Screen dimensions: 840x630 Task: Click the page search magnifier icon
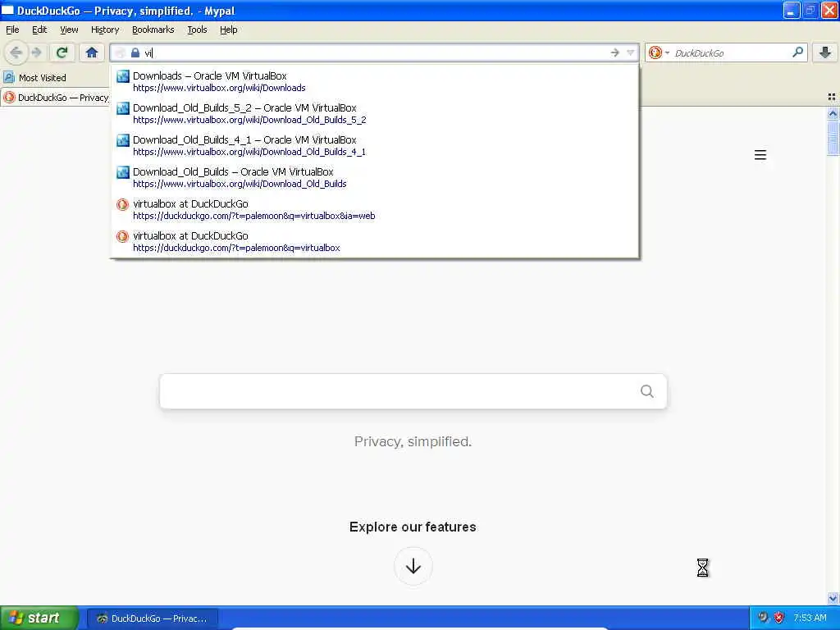pyautogui.click(x=647, y=391)
